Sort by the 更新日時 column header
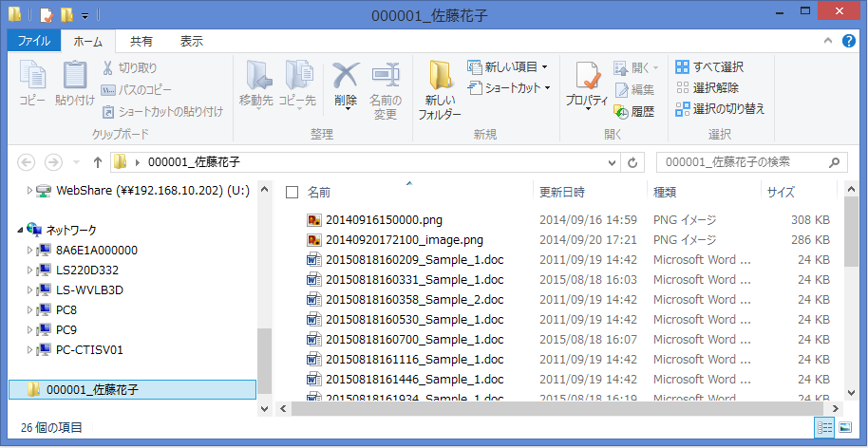Screen dimensions: 868x448 pyautogui.click(x=562, y=193)
